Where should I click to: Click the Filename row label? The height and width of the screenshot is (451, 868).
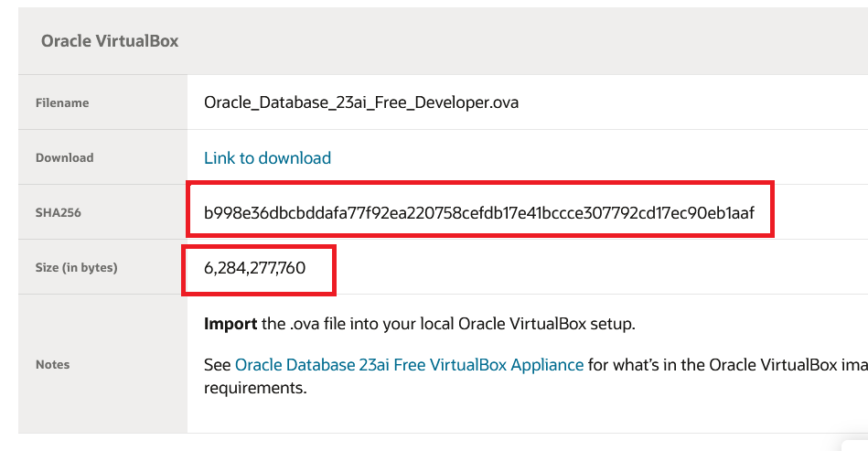click(x=62, y=103)
